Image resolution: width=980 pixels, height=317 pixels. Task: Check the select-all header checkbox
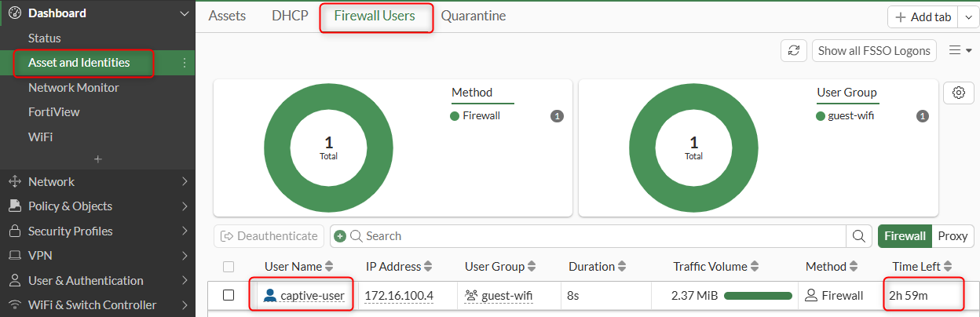[x=229, y=267]
